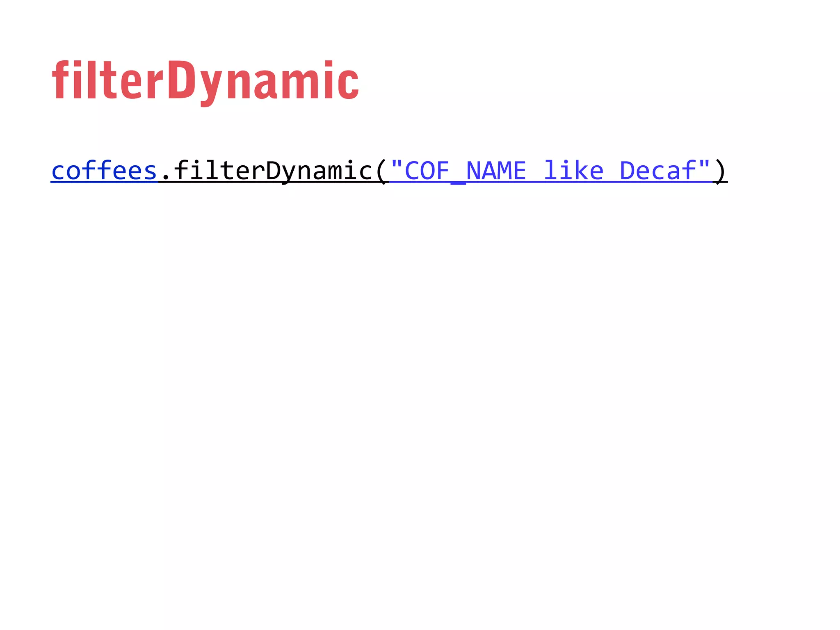Click the word Decaf in the code
Image resolution: width=840 pixels, height=630 pixels.
658,171
